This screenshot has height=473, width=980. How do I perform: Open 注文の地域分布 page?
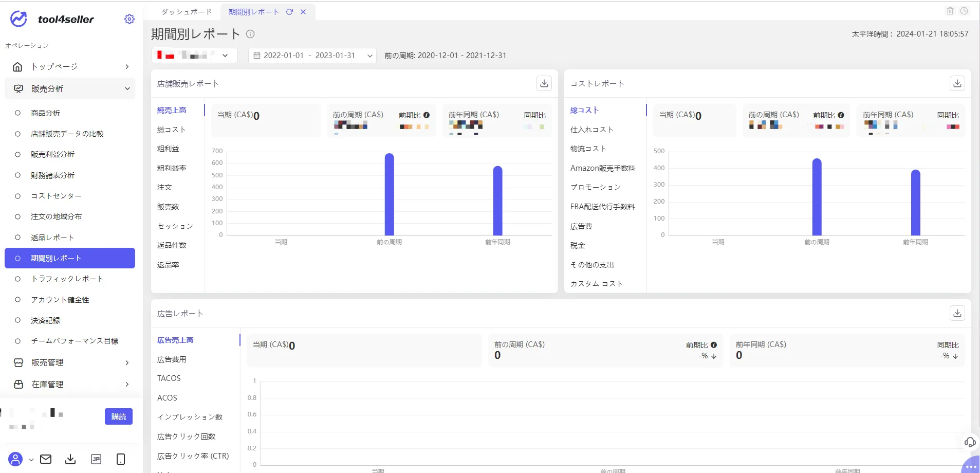(56, 216)
